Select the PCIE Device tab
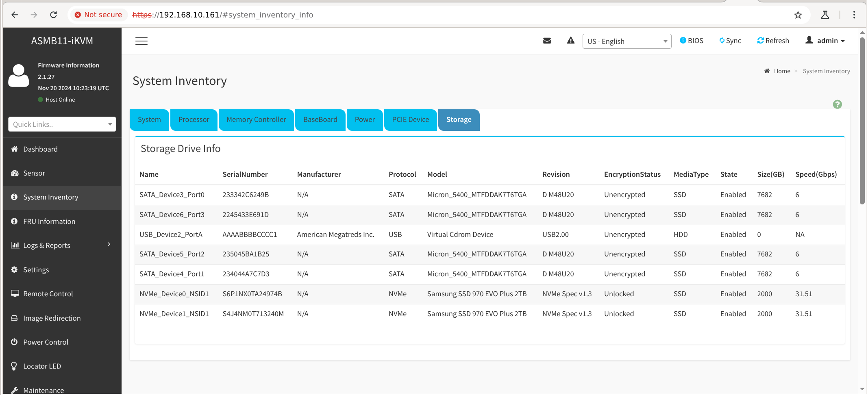868x395 pixels. pos(410,120)
